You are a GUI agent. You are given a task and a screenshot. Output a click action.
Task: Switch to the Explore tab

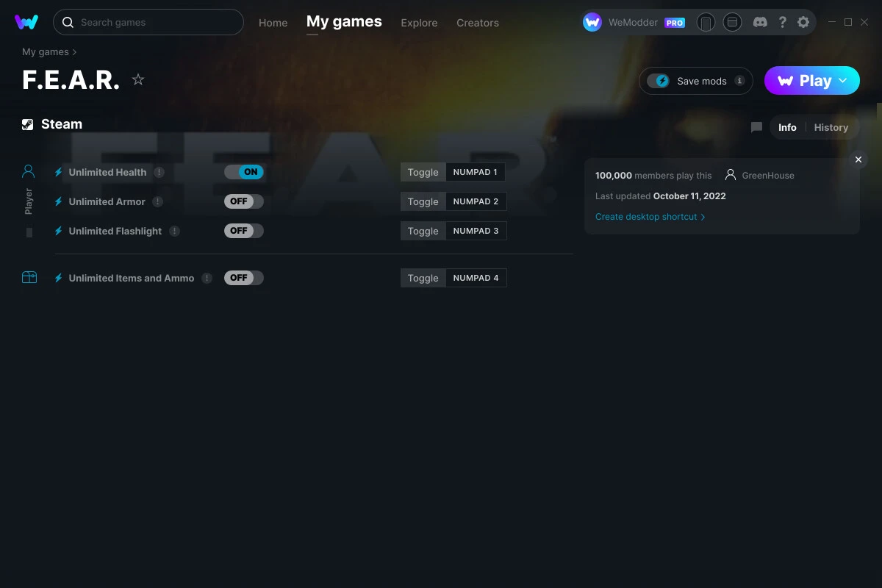click(419, 23)
